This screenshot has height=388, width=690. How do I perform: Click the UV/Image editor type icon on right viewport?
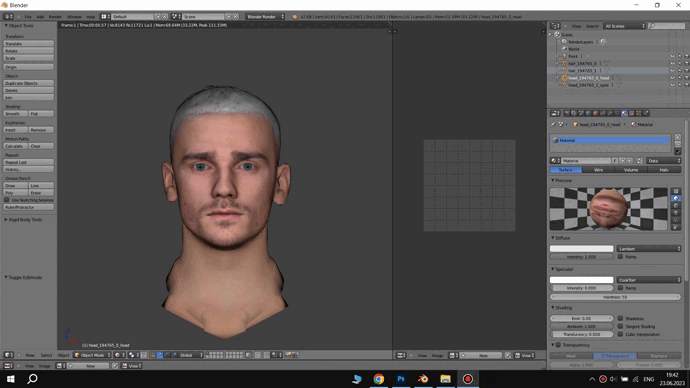tap(400, 355)
